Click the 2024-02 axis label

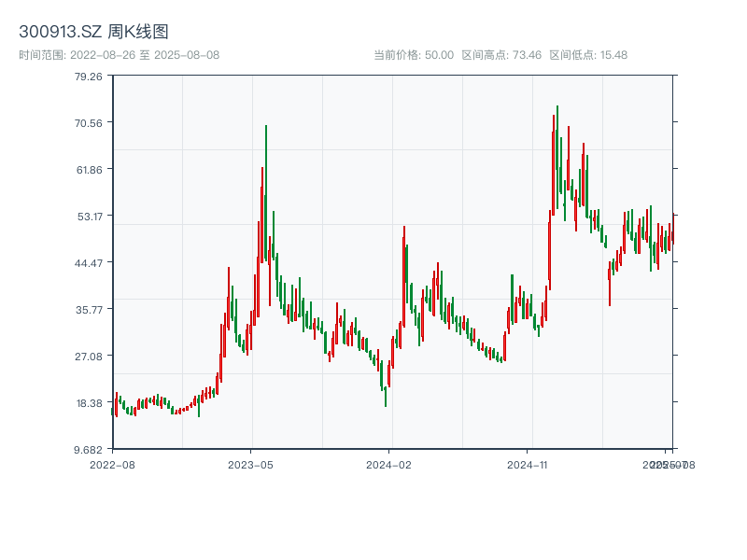pos(389,464)
